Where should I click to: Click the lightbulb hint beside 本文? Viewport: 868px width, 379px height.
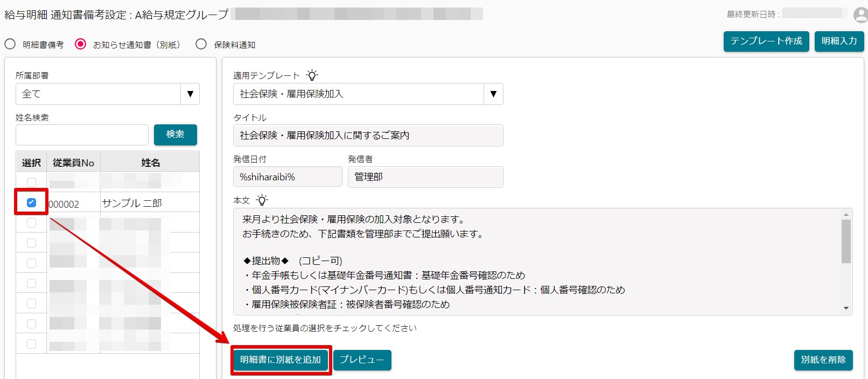(262, 200)
